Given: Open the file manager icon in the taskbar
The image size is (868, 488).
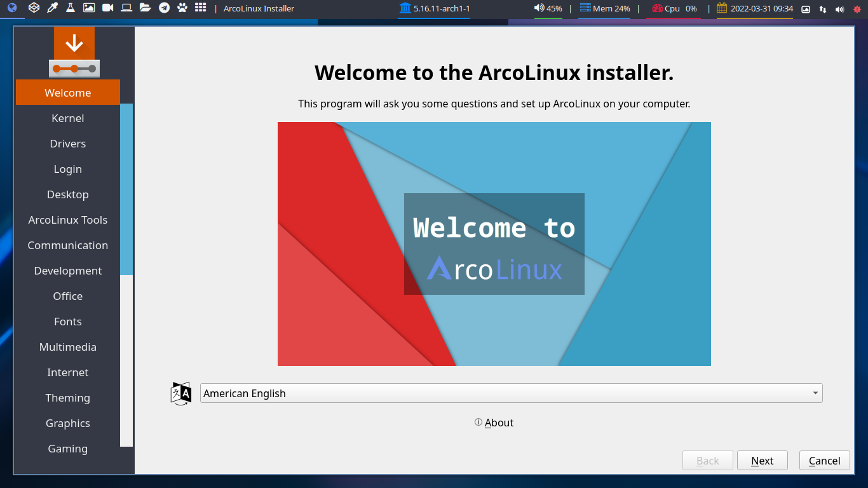Looking at the screenshot, I should (x=145, y=9).
